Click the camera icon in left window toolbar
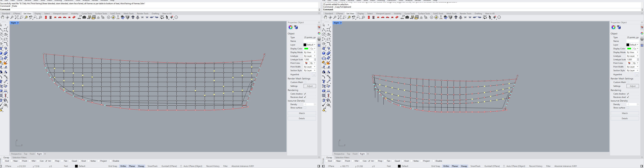644x168 pixels. [x=84, y=17]
